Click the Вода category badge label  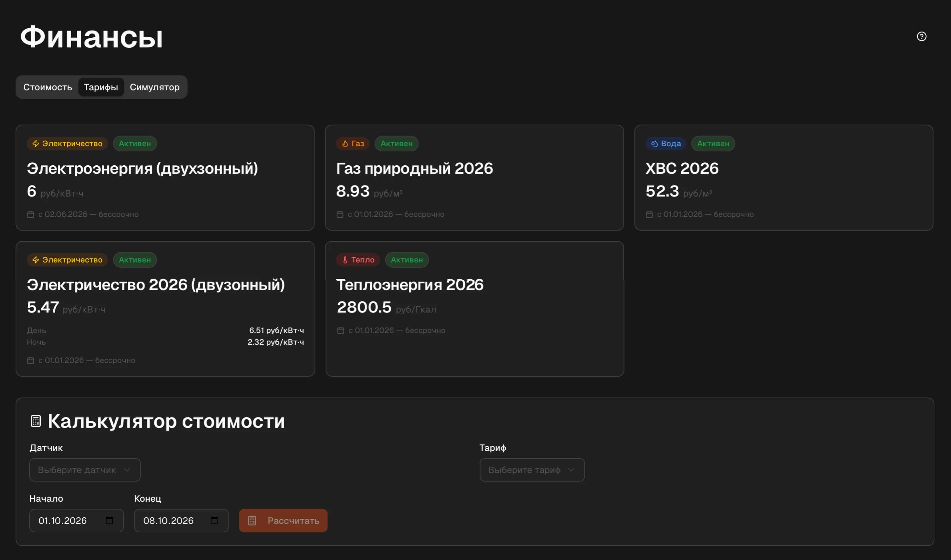click(666, 143)
